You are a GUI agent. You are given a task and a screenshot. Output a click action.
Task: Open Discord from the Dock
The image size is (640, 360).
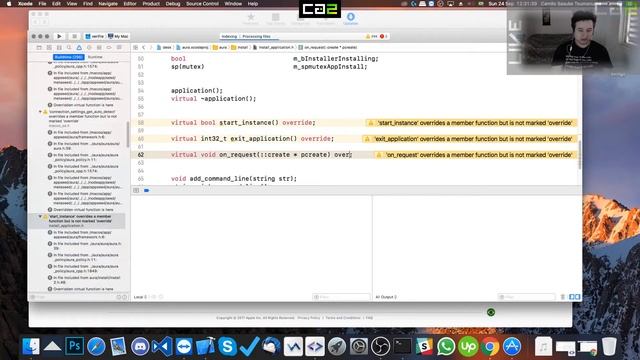click(x=140, y=346)
